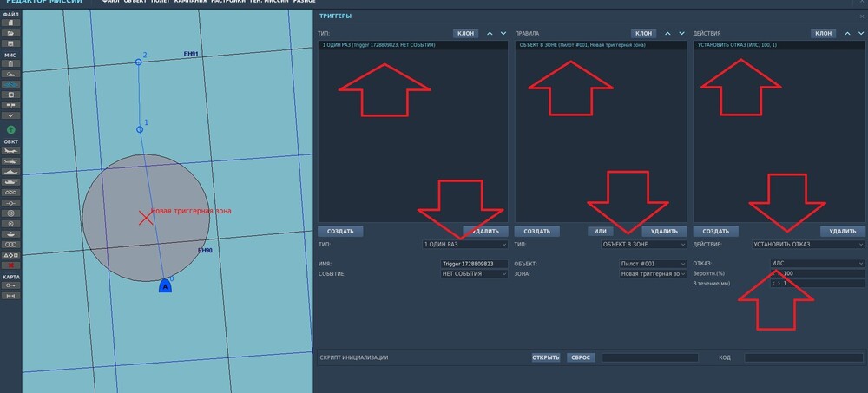Click the triangle-diamond-square shapes icon
This screenshot has height=393, width=868.
click(x=11, y=254)
